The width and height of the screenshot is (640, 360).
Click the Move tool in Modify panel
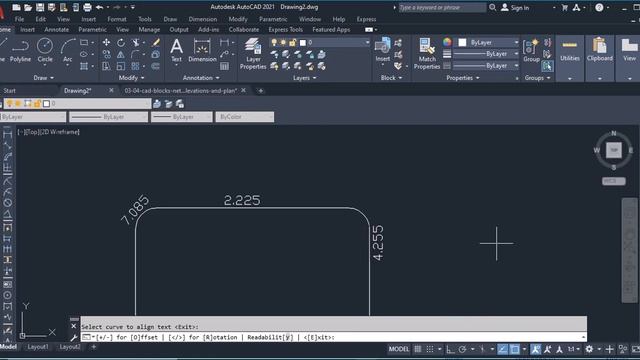click(106, 42)
